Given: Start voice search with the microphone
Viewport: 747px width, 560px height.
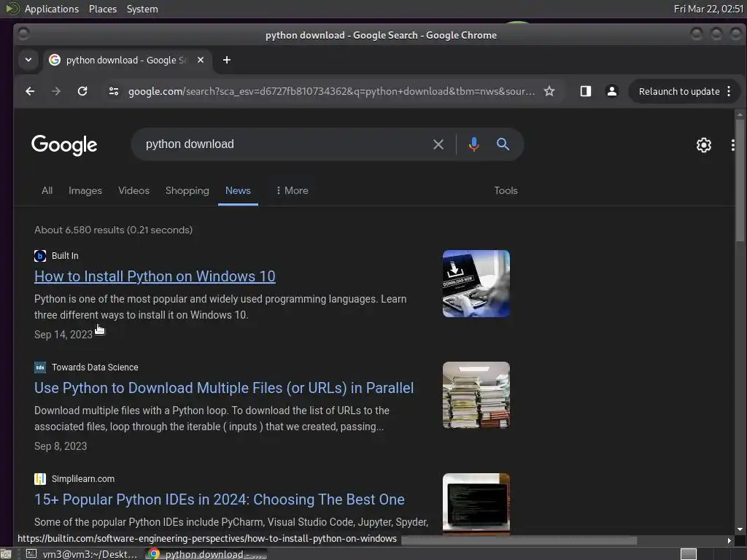Looking at the screenshot, I should [473, 144].
